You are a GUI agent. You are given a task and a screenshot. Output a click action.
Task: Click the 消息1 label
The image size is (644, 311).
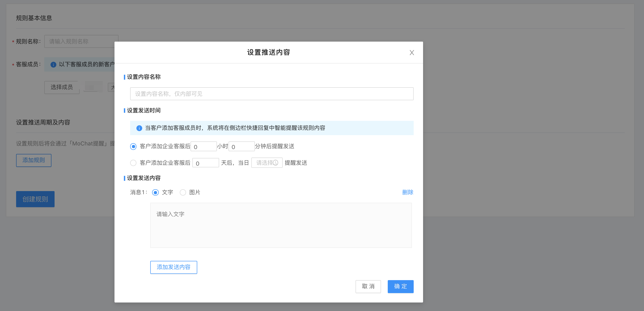pyautogui.click(x=138, y=192)
